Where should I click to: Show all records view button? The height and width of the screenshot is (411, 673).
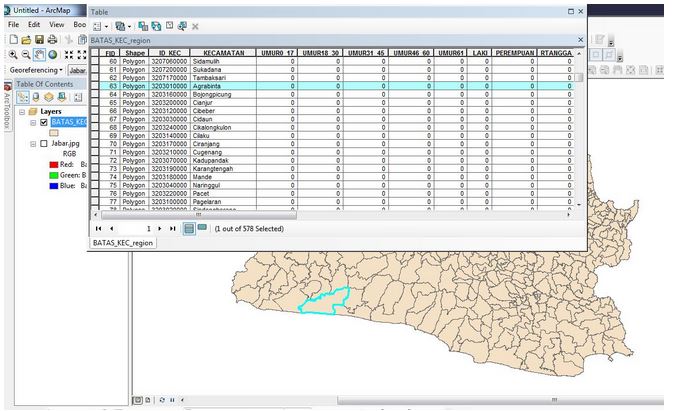click(189, 229)
